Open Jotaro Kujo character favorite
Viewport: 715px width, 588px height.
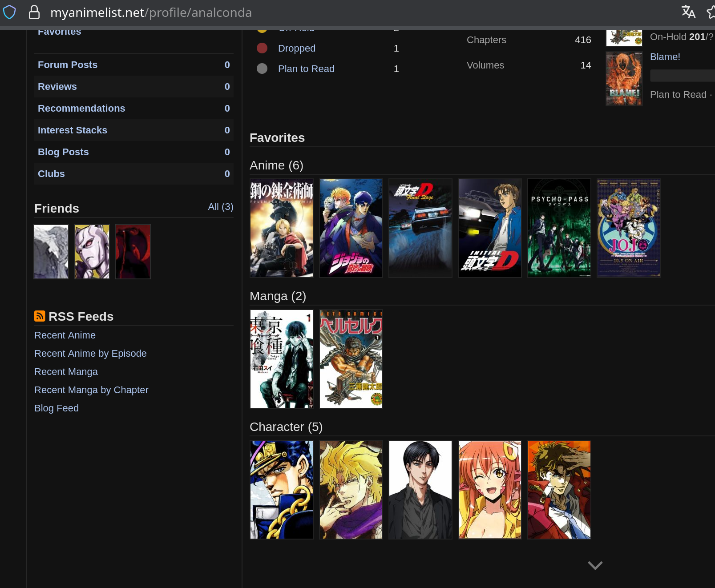point(282,490)
